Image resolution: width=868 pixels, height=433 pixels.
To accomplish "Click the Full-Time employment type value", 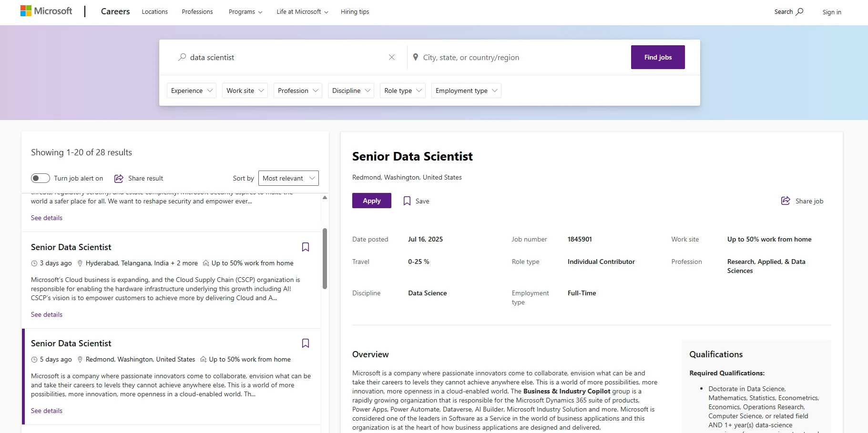I will [x=582, y=293].
